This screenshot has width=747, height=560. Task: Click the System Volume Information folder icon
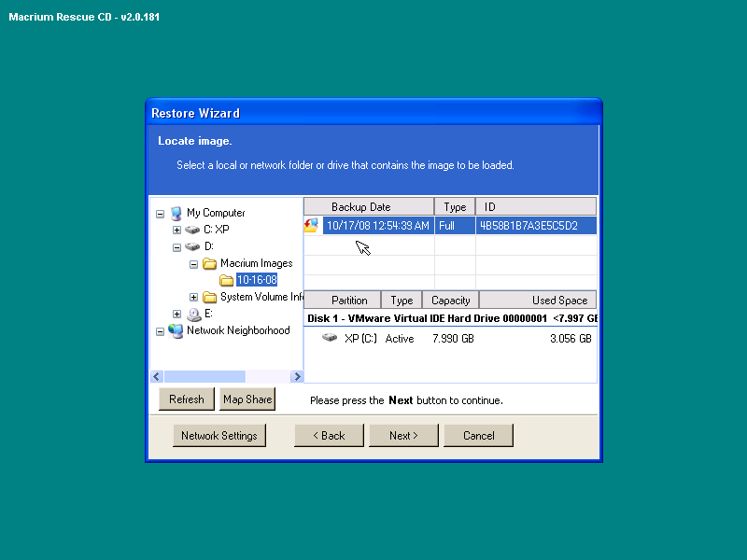[x=209, y=297]
